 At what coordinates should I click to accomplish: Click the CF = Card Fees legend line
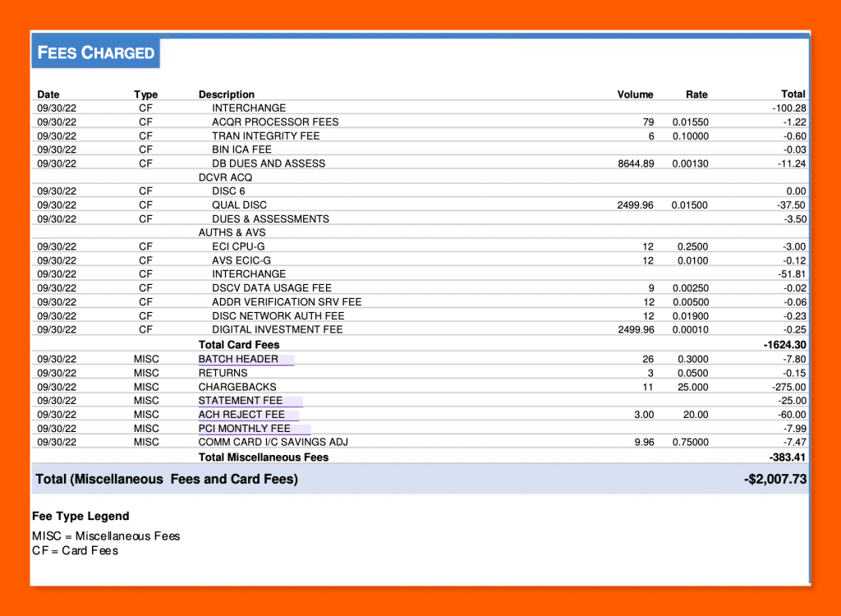point(75,550)
